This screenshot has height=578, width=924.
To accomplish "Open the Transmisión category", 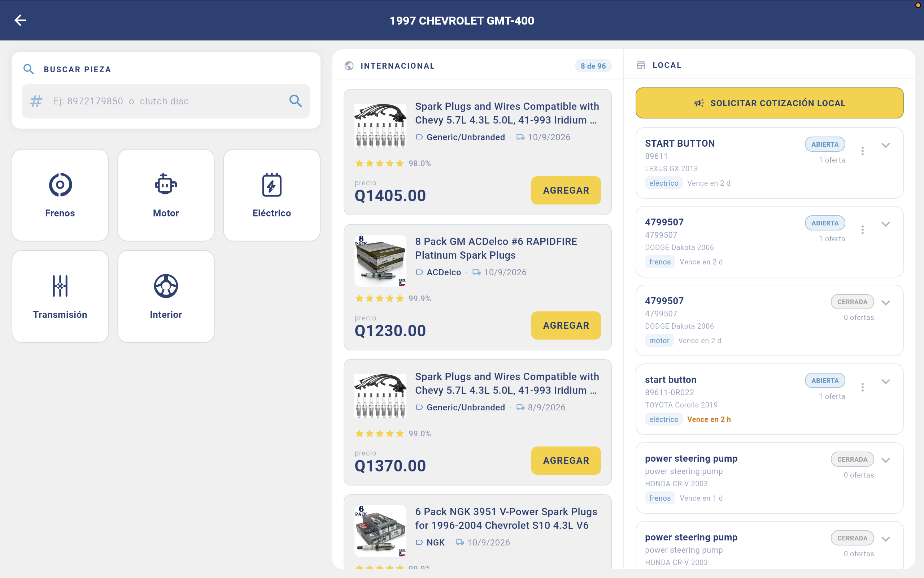I will point(60,296).
